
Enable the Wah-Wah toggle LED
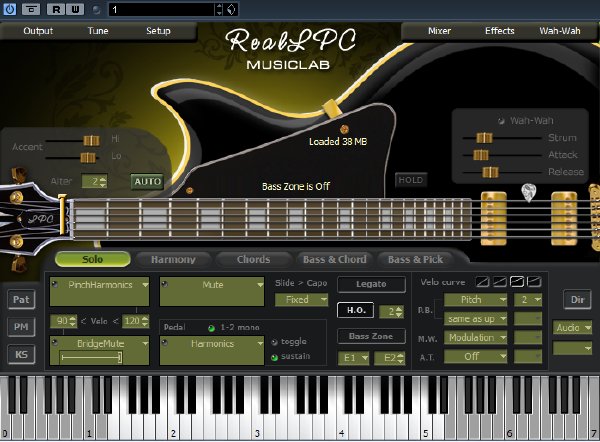[501, 121]
